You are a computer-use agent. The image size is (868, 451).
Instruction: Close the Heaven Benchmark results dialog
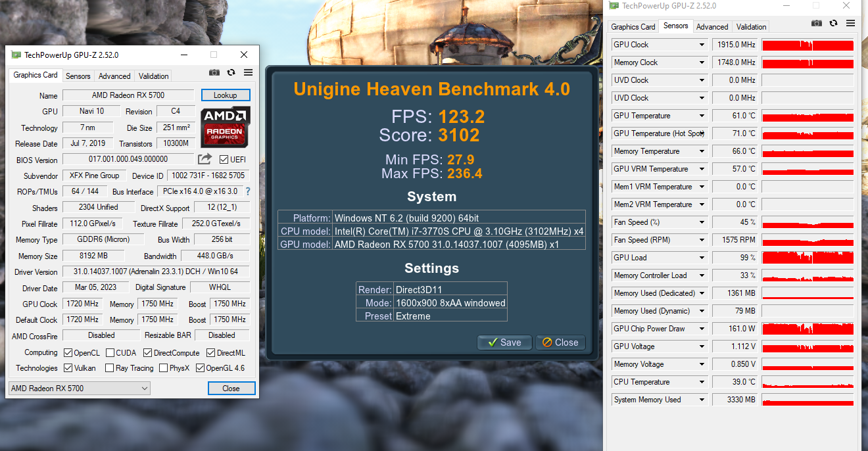tap(560, 343)
